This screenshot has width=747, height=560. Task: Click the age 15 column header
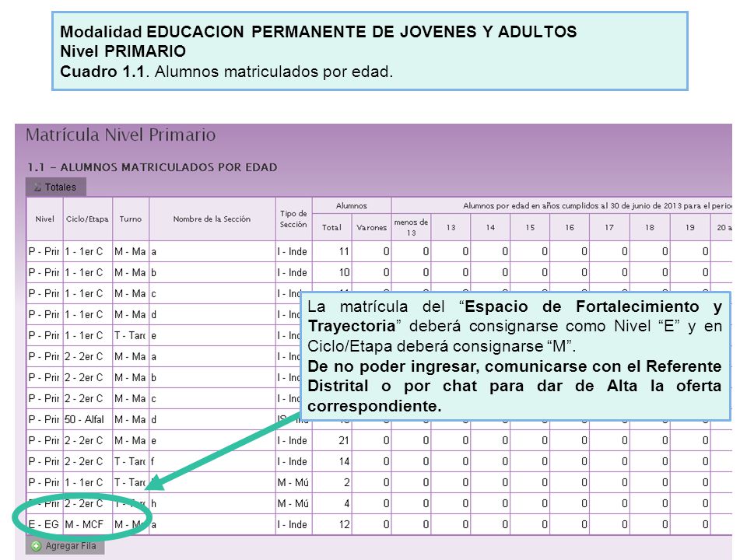point(530,228)
